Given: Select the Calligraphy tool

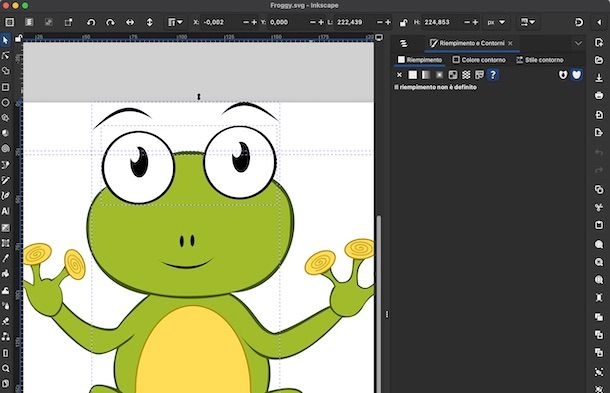Looking at the screenshot, I should coord(5,195).
